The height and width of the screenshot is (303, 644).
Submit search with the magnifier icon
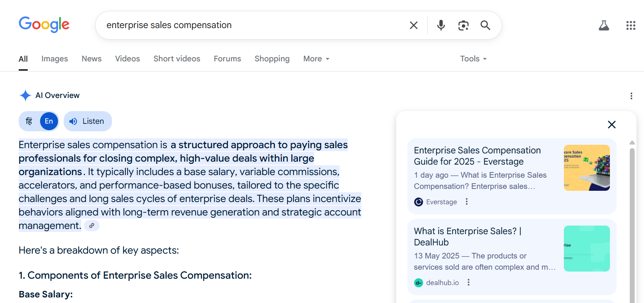486,25
